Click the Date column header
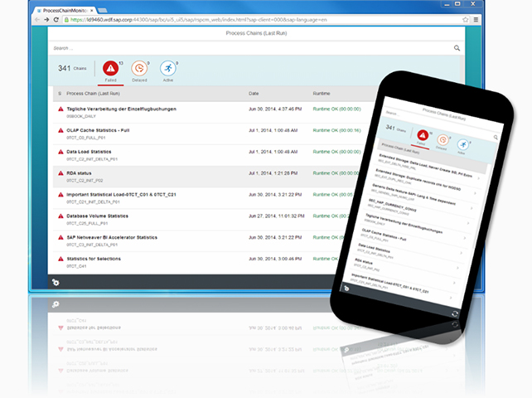 pos(254,94)
